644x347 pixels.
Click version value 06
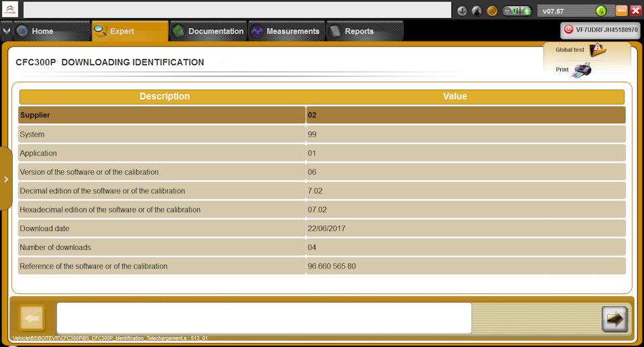(x=312, y=172)
